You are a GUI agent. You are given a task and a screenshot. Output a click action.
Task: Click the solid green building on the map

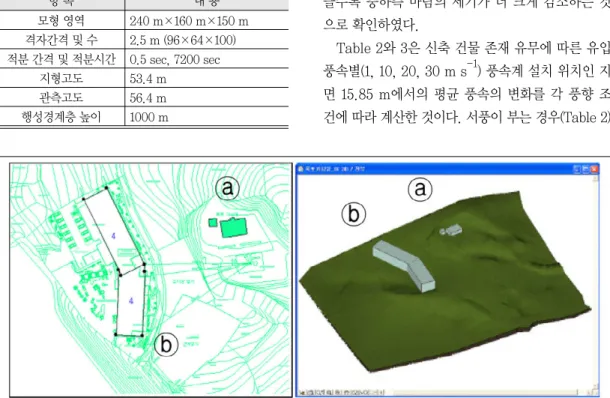click(x=234, y=228)
